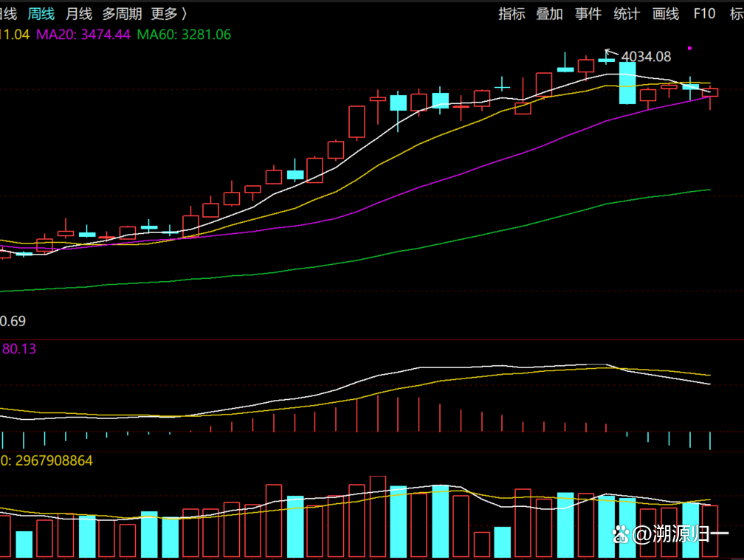The width and height of the screenshot is (744, 560).
Task: Expand the 更多 periods dropdown
Action: (x=168, y=13)
